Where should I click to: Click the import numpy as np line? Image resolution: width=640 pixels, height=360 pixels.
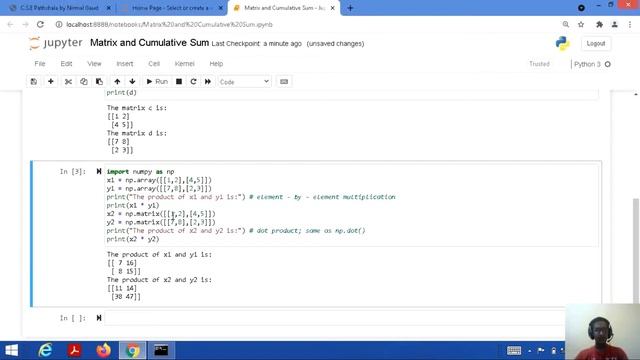pos(140,172)
